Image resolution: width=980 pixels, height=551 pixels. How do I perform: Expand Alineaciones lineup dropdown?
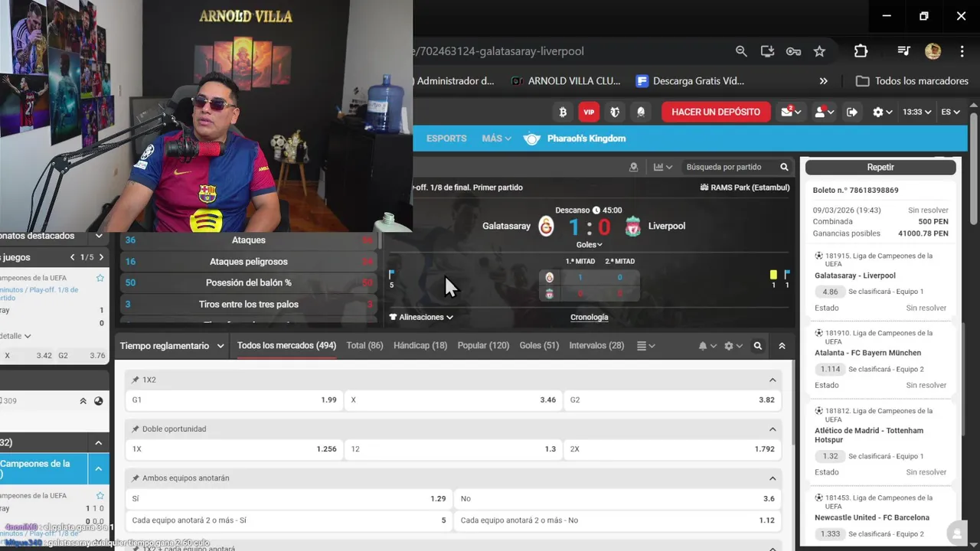point(421,317)
